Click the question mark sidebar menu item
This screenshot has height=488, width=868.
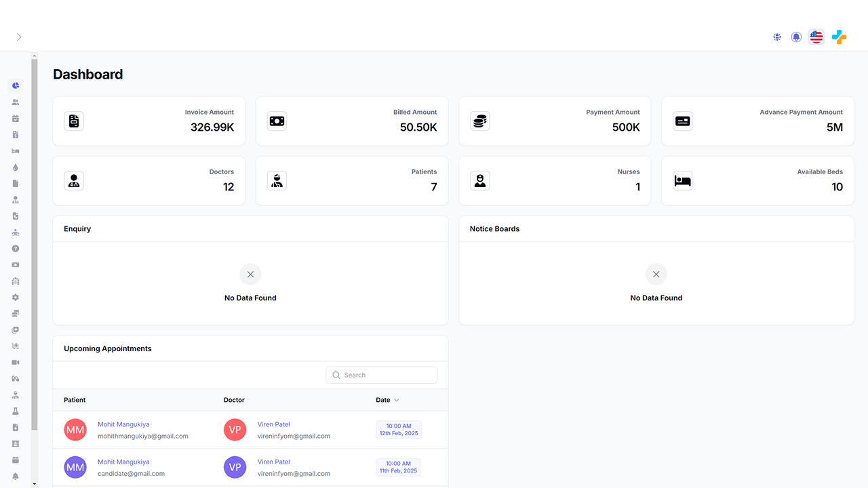(x=16, y=249)
